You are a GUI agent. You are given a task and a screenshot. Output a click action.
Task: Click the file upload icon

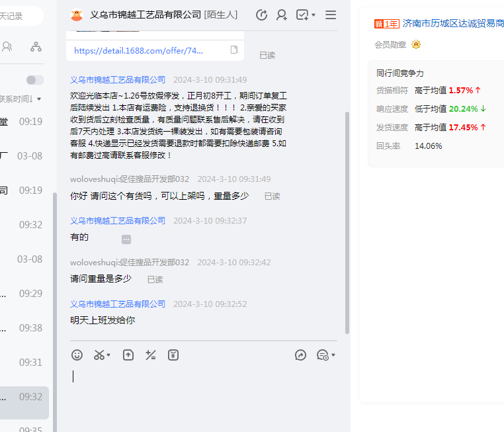click(x=128, y=355)
